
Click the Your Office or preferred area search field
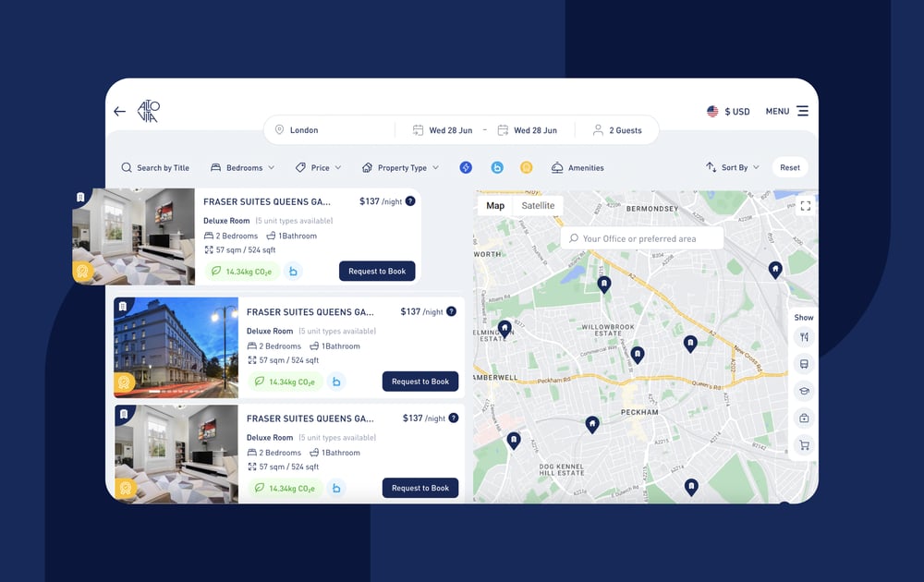[x=642, y=237]
